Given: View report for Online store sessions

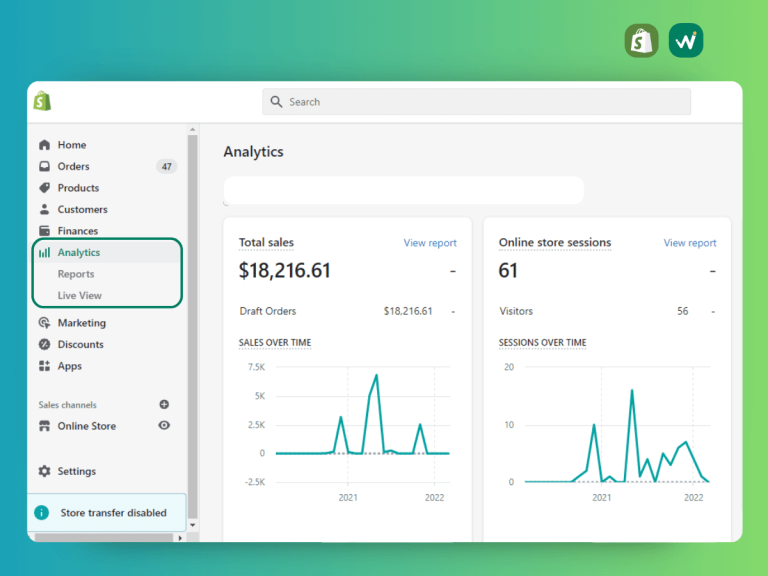Looking at the screenshot, I should point(690,243).
